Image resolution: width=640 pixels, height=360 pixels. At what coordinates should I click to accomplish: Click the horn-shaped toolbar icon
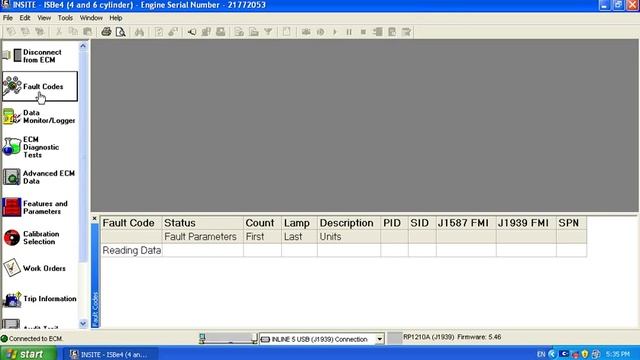point(191,32)
